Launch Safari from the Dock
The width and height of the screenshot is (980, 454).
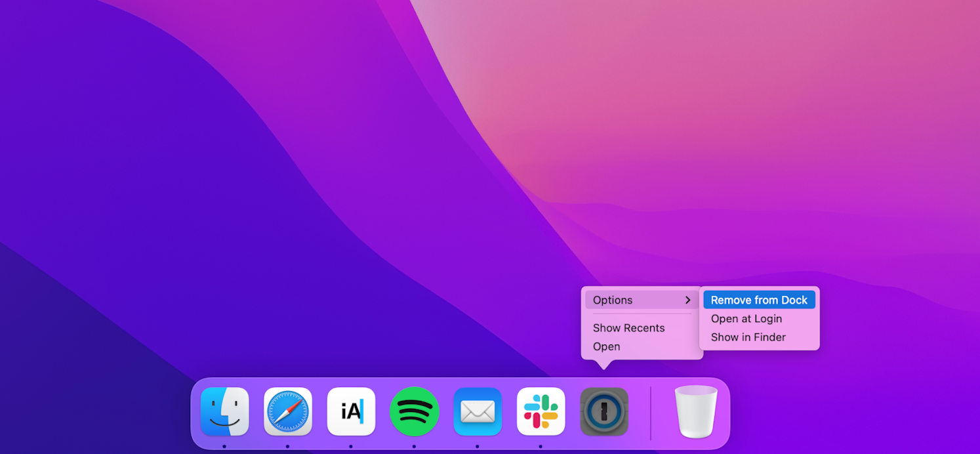click(288, 411)
